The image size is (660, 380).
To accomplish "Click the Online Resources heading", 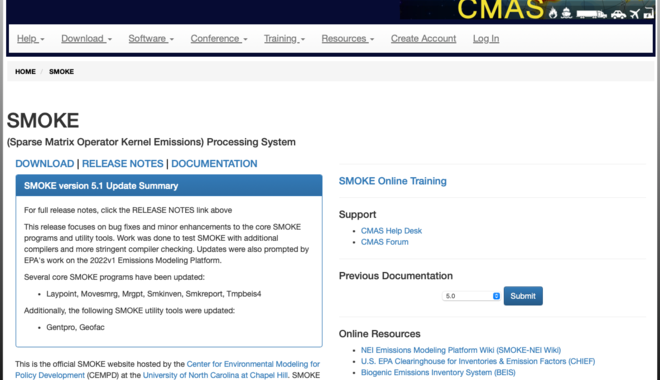I will click(380, 334).
